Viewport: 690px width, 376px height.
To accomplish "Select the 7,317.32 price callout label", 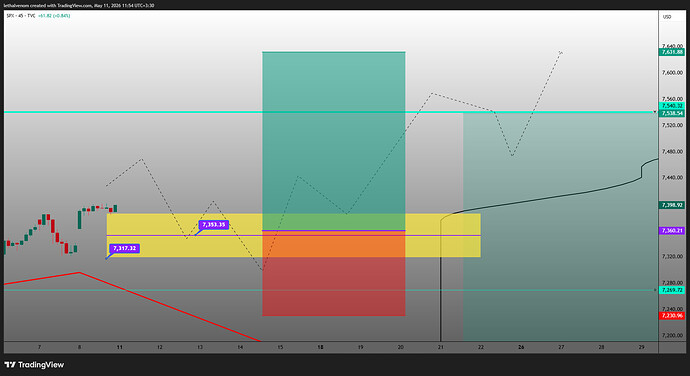I will tap(125, 248).
